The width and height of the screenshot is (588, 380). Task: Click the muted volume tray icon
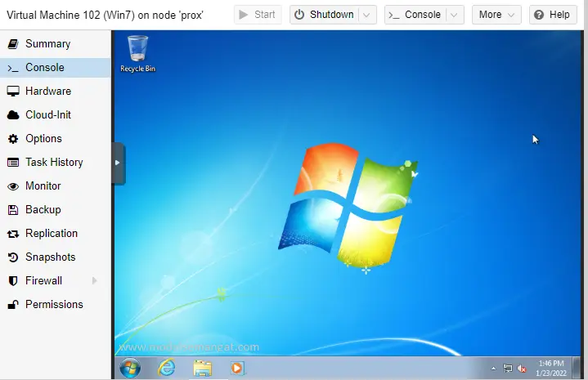pos(522,369)
